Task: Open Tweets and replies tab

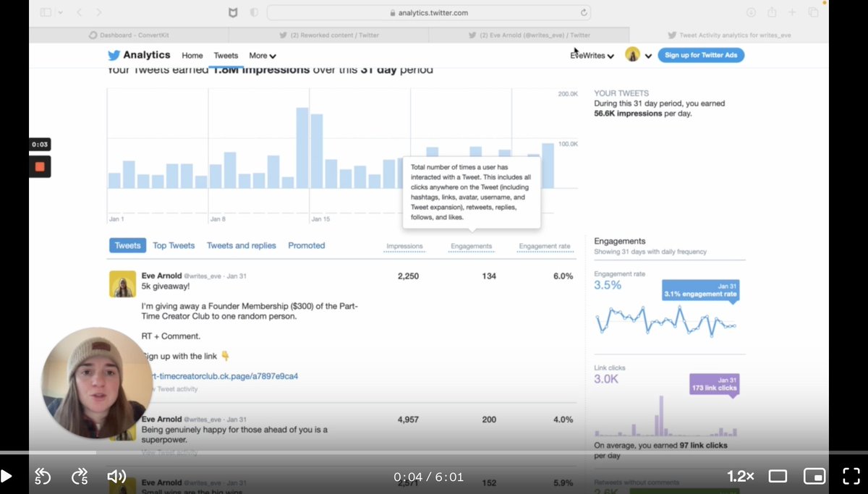Action: (x=242, y=245)
